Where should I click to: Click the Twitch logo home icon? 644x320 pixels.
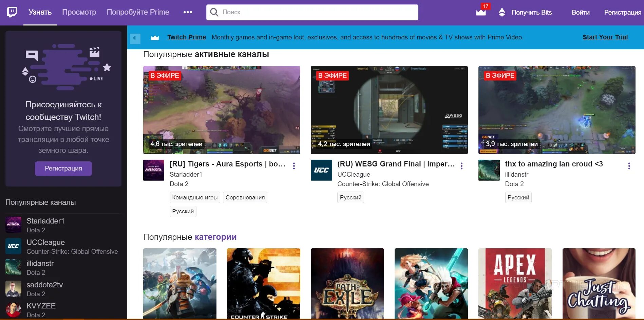[12, 12]
